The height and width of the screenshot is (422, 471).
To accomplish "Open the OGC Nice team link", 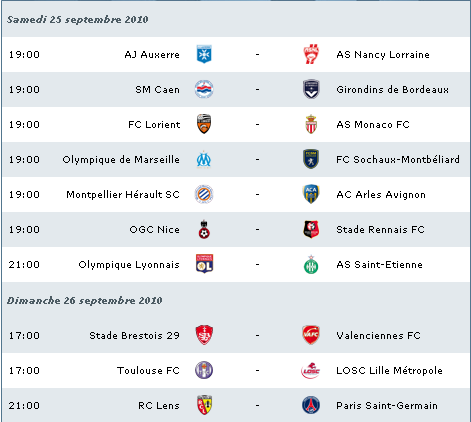I will pos(155,230).
